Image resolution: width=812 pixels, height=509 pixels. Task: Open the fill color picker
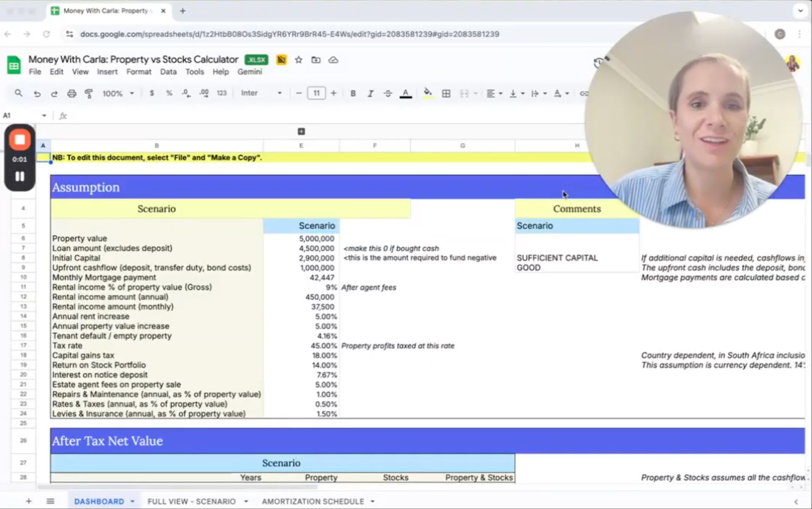click(427, 94)
